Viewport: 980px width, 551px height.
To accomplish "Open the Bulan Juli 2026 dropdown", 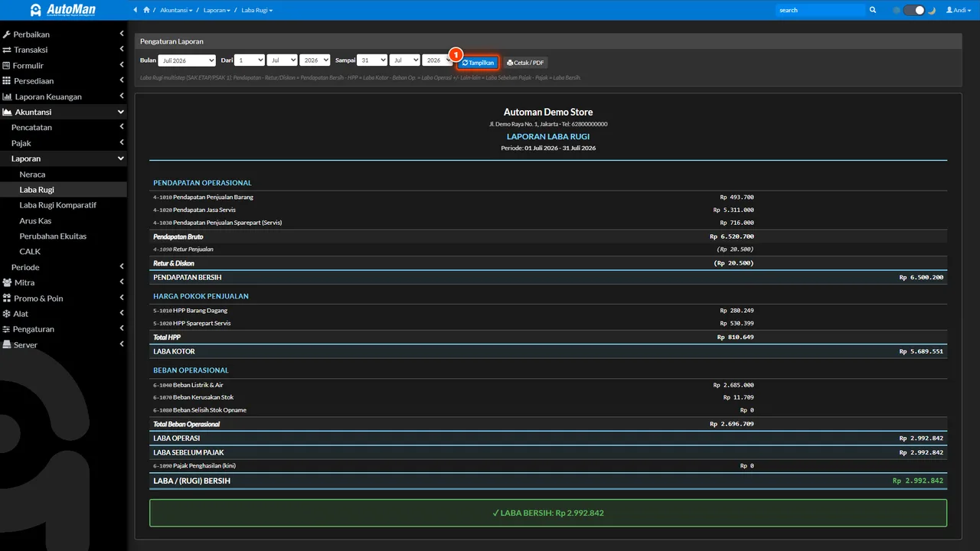I will (x=188, y=60).
